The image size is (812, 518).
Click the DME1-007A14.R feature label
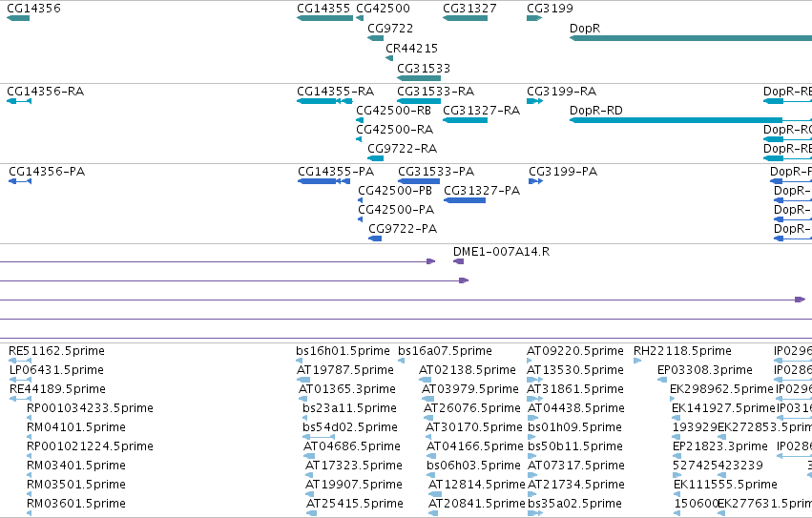click(501, 252)
